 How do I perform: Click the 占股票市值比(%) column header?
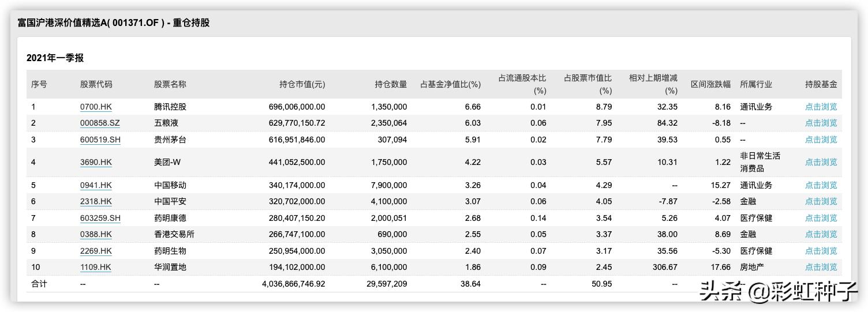[588, 84]
